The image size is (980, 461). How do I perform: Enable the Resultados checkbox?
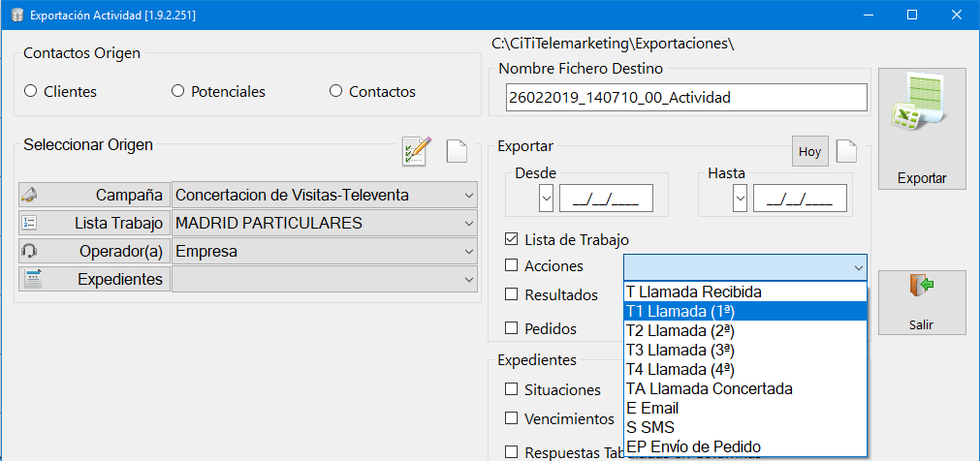tap(511, 294)
